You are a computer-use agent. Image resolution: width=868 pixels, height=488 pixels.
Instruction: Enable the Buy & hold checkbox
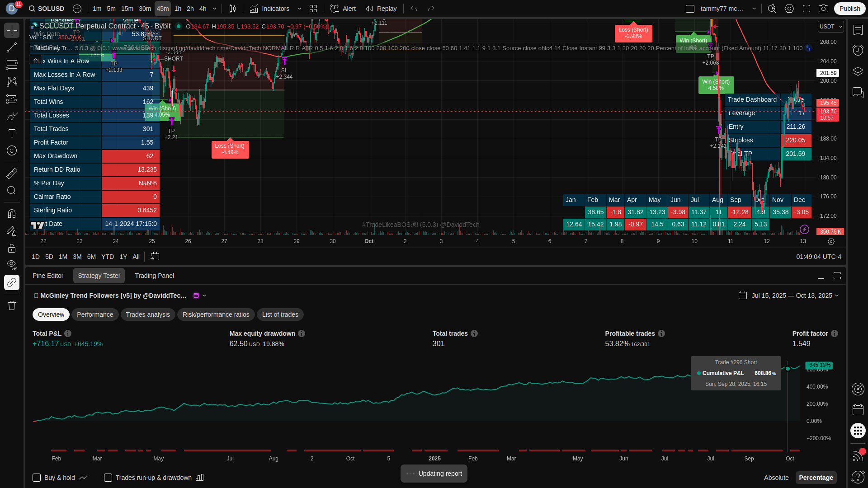click(37, 478)
